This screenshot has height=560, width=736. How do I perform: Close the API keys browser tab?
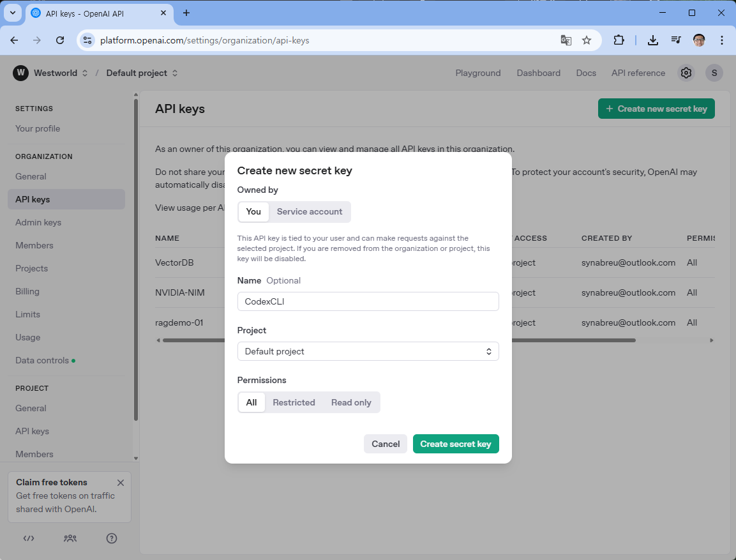163,13
